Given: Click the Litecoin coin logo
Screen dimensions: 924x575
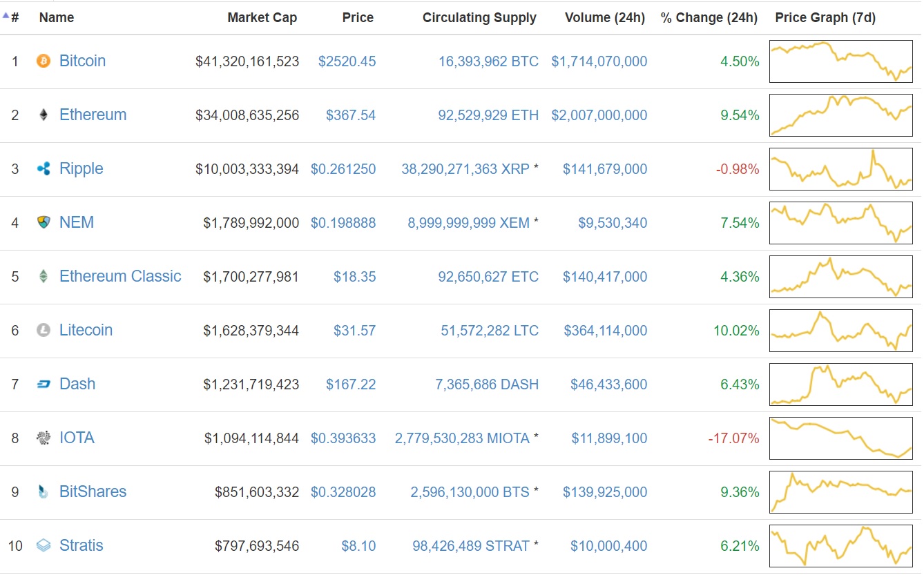Looking at the screenshot, I should point(43,330).
